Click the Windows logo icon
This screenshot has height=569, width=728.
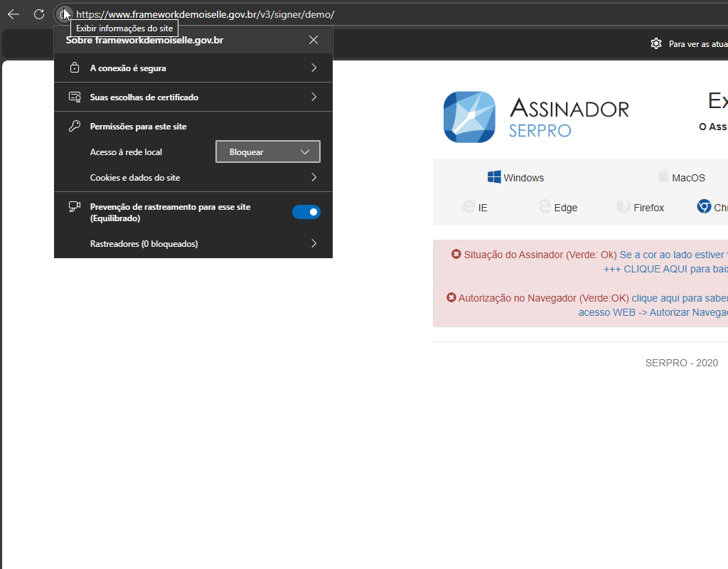[494, 177]
